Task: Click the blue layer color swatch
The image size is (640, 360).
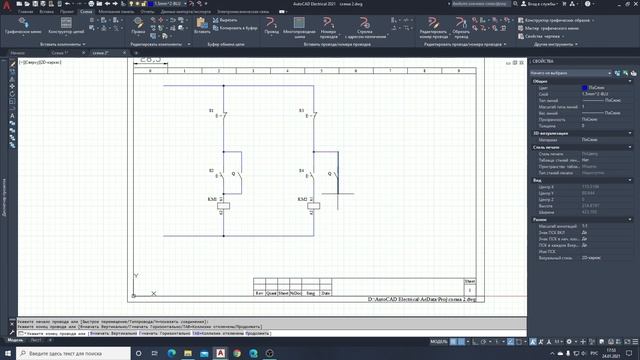Action: tap(151, 4)
